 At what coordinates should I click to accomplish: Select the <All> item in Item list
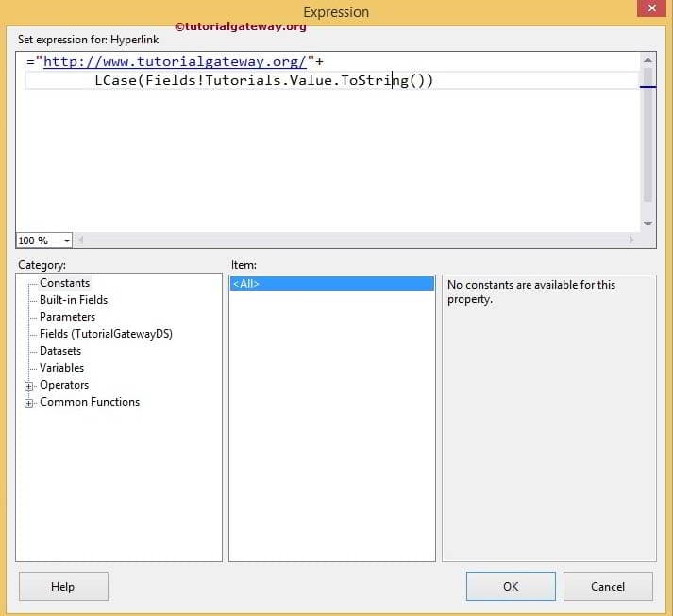coord(331,284)
